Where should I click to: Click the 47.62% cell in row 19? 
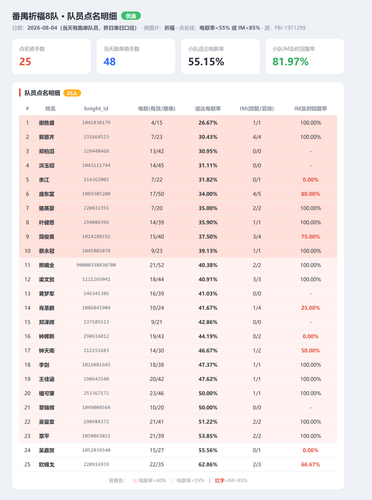208,379
